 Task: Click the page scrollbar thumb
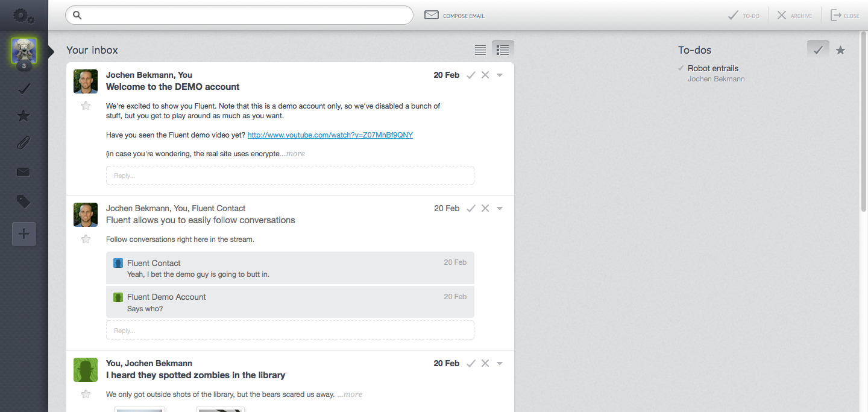pos(864,121)
